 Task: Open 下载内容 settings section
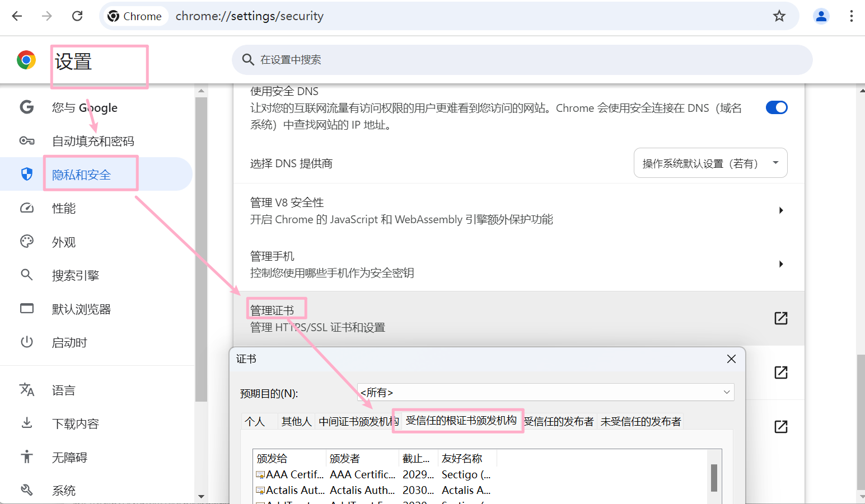96,424
